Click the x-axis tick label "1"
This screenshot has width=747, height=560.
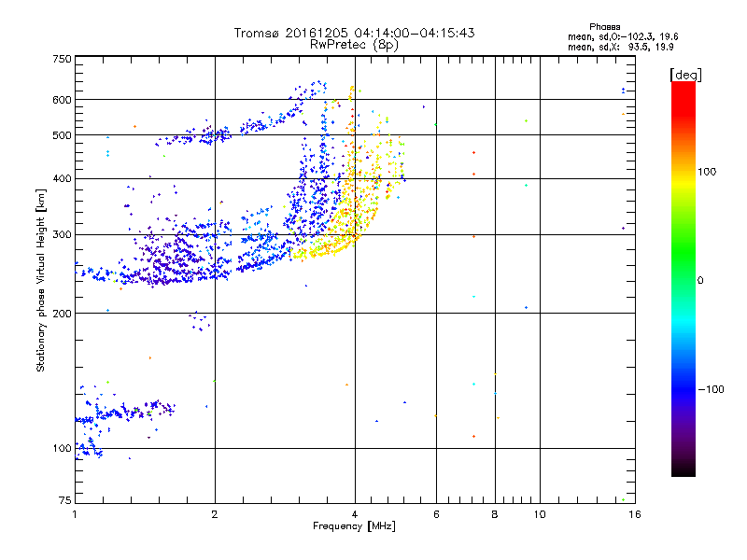[x=75, y=514]
